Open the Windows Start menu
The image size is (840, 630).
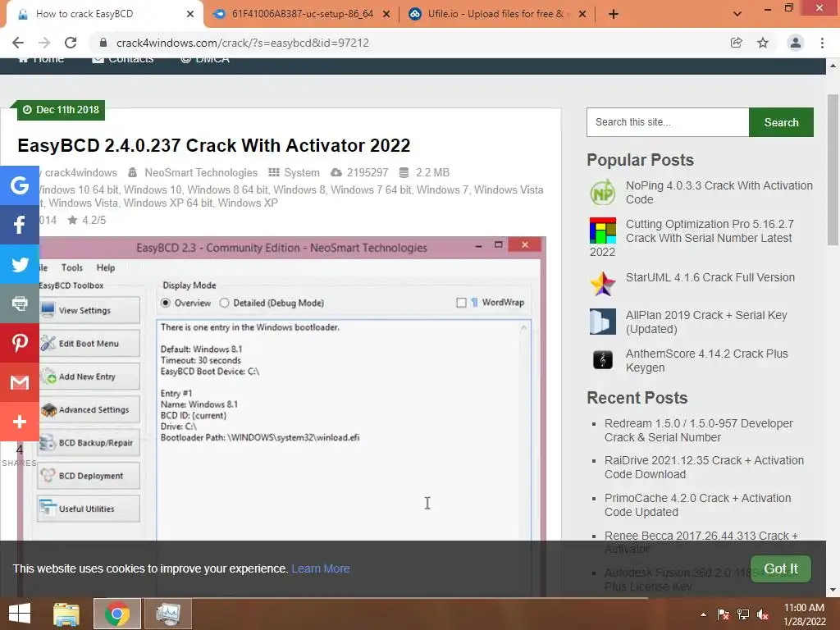(x=20, y=614)
